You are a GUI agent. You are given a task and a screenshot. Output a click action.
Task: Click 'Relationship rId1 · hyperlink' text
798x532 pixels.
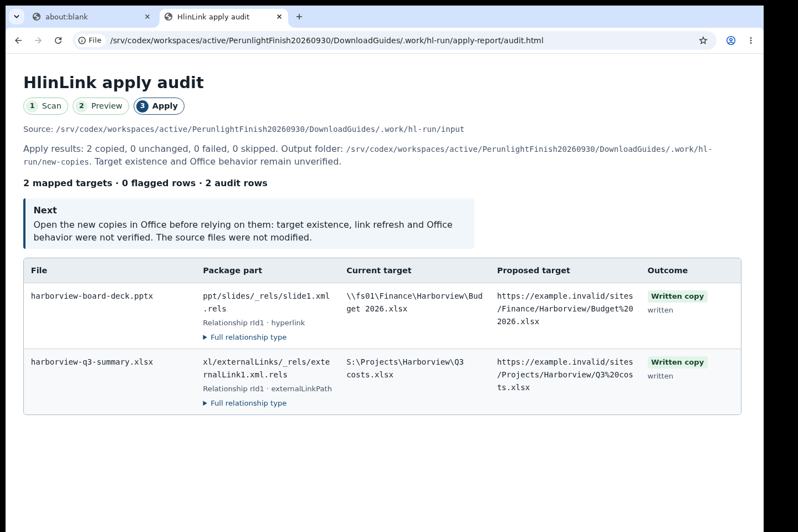(x=254, y=323)
